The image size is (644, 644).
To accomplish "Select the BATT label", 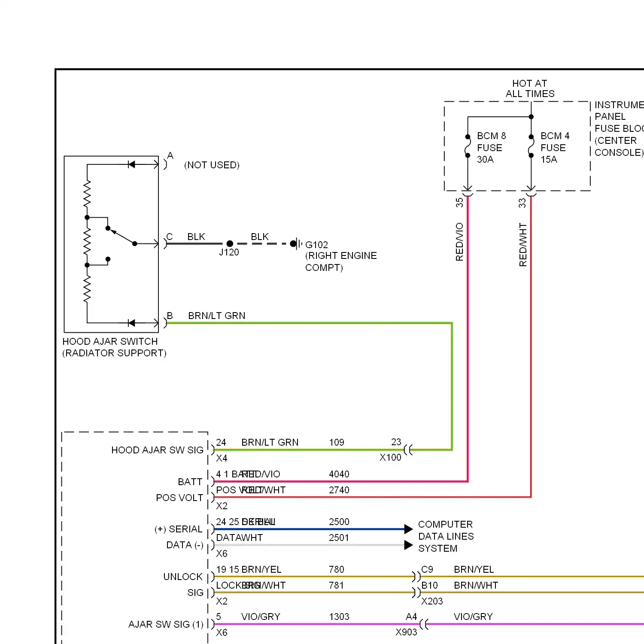I will [x=190, y=482].
